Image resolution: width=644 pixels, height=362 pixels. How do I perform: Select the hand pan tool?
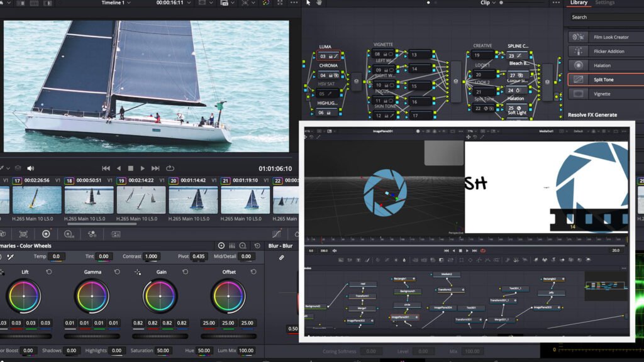319,3
